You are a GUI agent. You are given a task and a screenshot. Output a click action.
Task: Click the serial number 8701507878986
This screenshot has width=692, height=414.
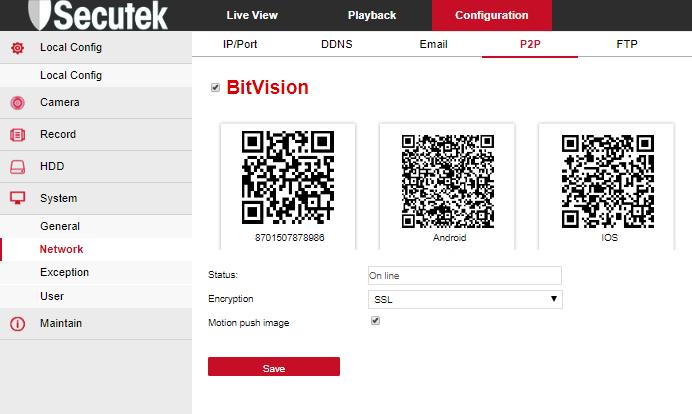pyautogui.click(x=290, y=237)
